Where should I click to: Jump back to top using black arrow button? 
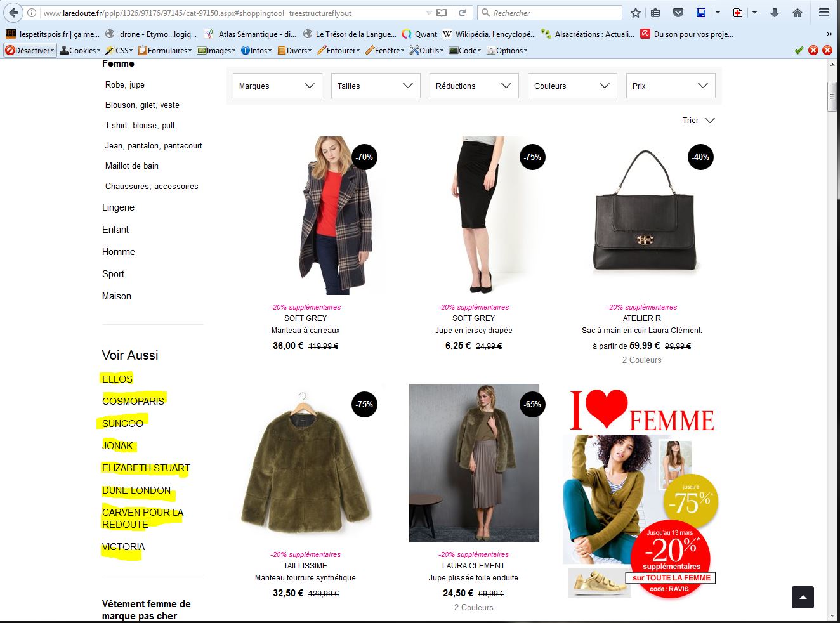click(803, 597)
